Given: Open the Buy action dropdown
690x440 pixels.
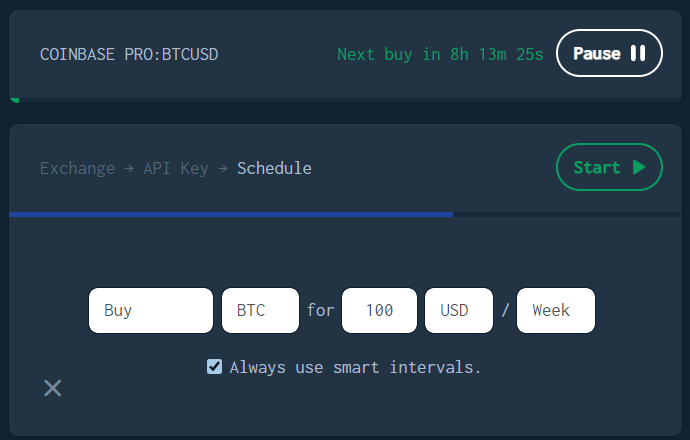Looking at the screenshot, I should click(x=151, y=311).
